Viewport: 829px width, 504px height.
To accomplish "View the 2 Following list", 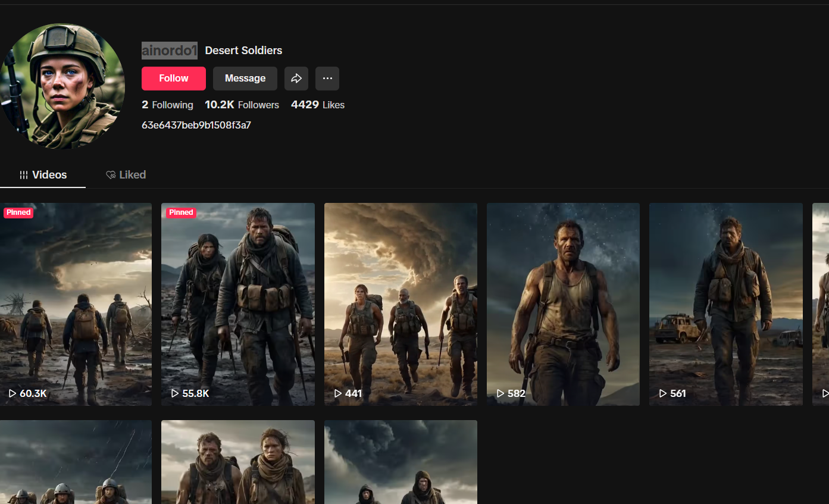I will [167, 105].
